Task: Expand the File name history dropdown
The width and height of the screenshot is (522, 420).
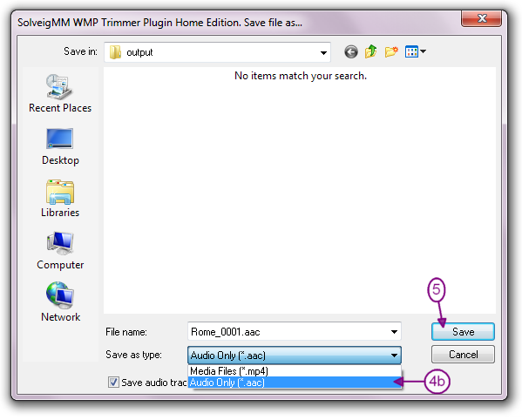Action: click(x=394, y=331)
